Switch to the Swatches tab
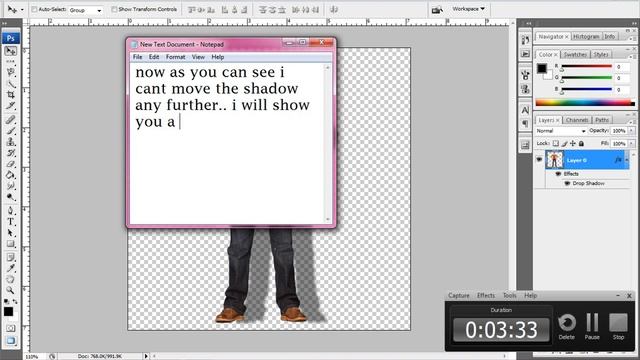This screenshot has height=360, width=640. click(x=575, y=54)
